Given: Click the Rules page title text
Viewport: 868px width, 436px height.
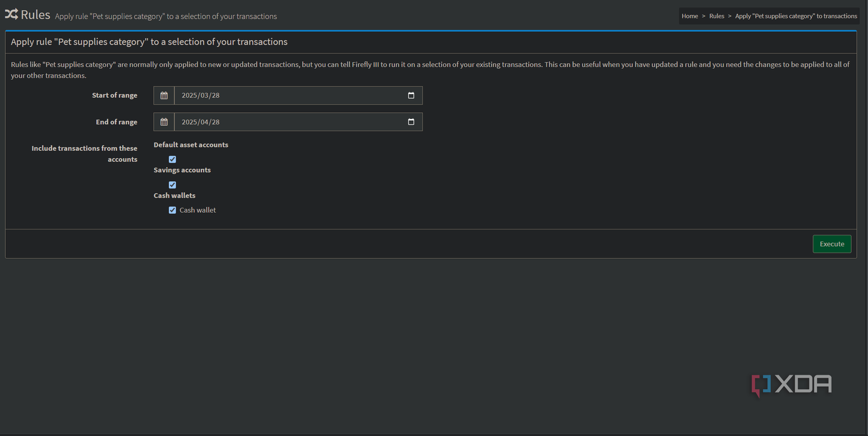Looking at the screenshot, I should click(x=35, y=14).
